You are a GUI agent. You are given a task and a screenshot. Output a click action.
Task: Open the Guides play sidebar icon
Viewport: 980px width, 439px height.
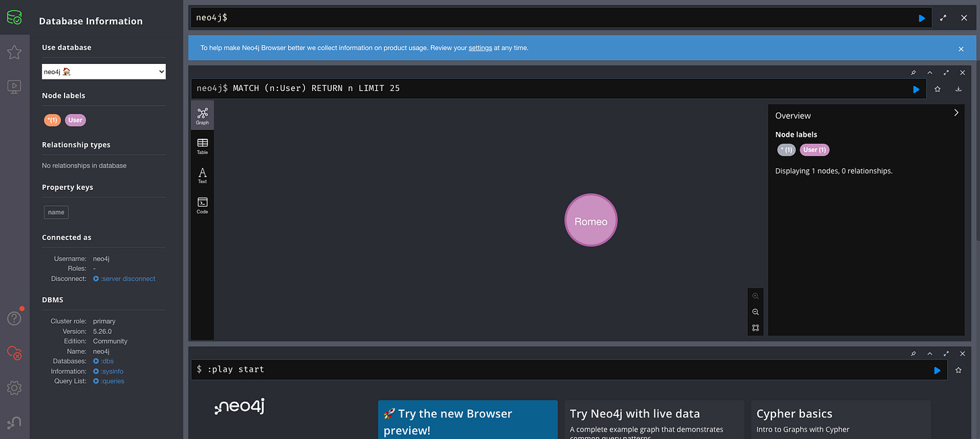click(x=14, y=86)
